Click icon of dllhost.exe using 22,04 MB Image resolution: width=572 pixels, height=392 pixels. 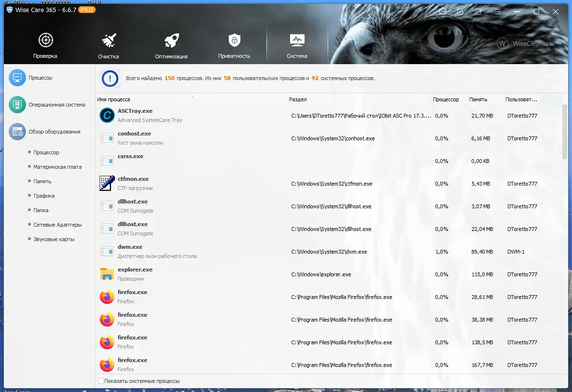107,229
